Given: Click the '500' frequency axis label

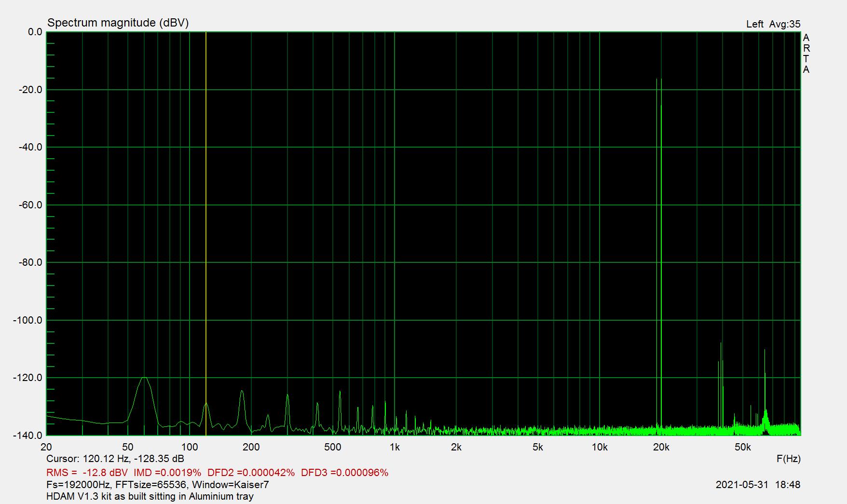Looking at the screenshot, I should pyautogui.click(x=333, y=447).
